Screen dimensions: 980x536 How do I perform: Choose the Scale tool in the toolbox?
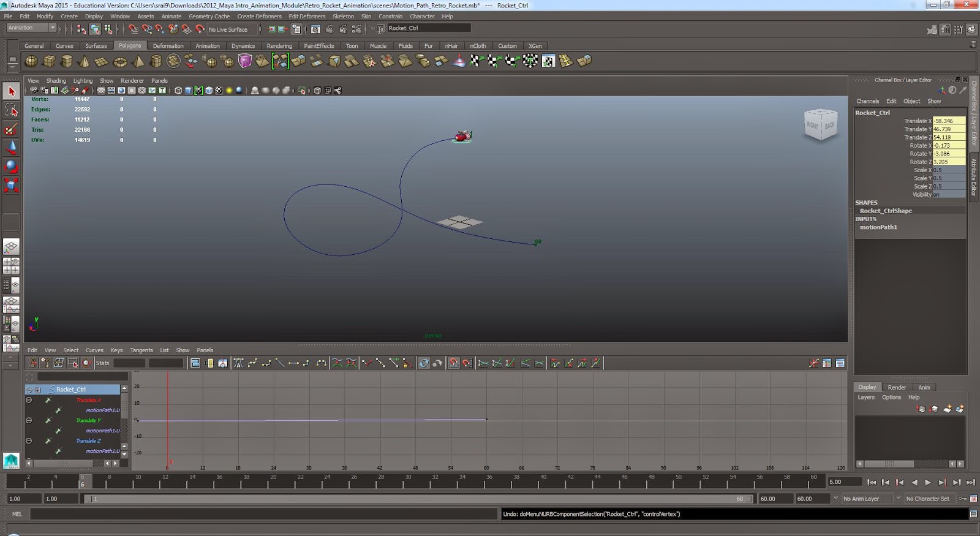coord(11,185)
